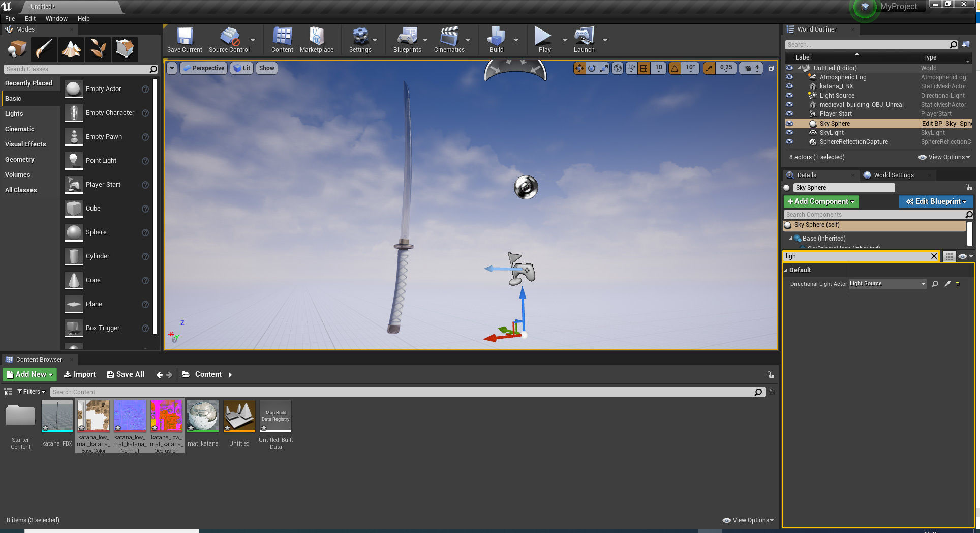980x533 pixels.
Task: Open Play options dropdown arrow
Action: (x=564, y=40)
